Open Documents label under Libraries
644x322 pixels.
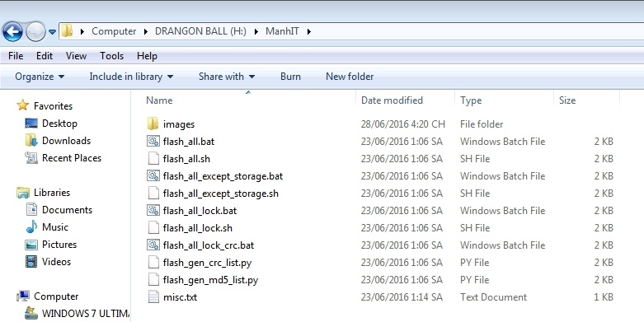(x=67, y=210)
